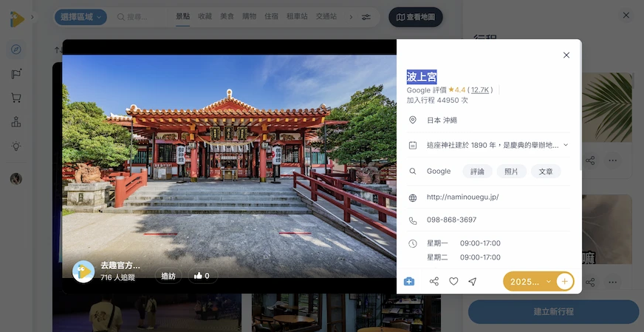Screen dimensions: 644x332
Task: Switch to the 景點 tab
Action: (182, 17)
